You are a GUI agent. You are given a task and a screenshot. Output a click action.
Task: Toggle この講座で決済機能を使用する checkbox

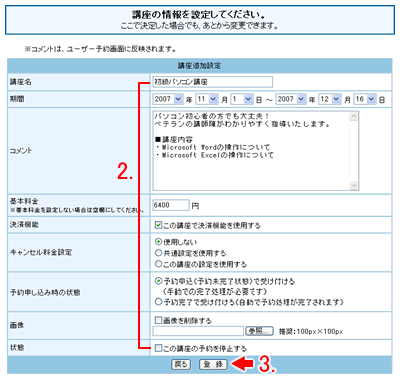tap(158, 225)
